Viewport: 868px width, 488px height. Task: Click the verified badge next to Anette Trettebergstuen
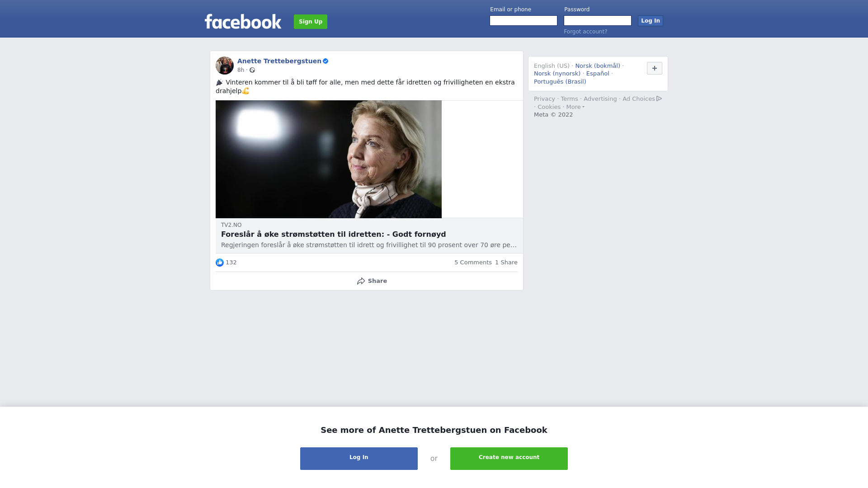coord(325,61)
